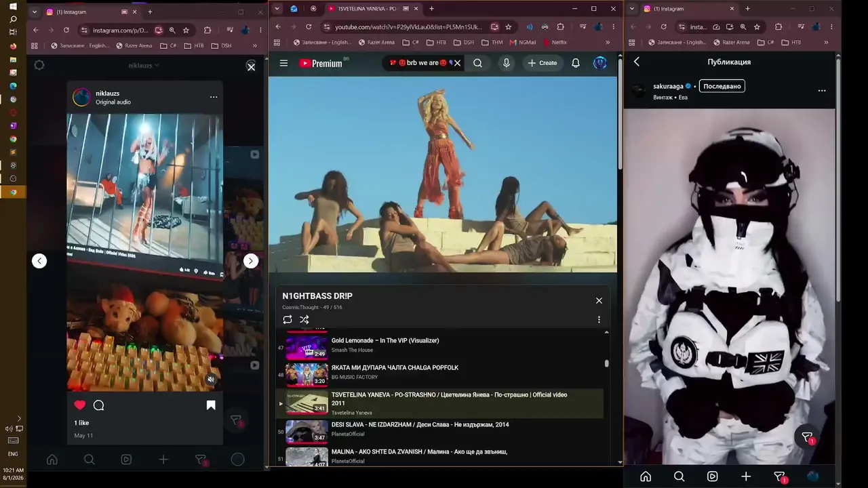The width and height of the screenshot is (868, 488).
Task: Open Instagram search in left window
Action: (x=89, y=460)
